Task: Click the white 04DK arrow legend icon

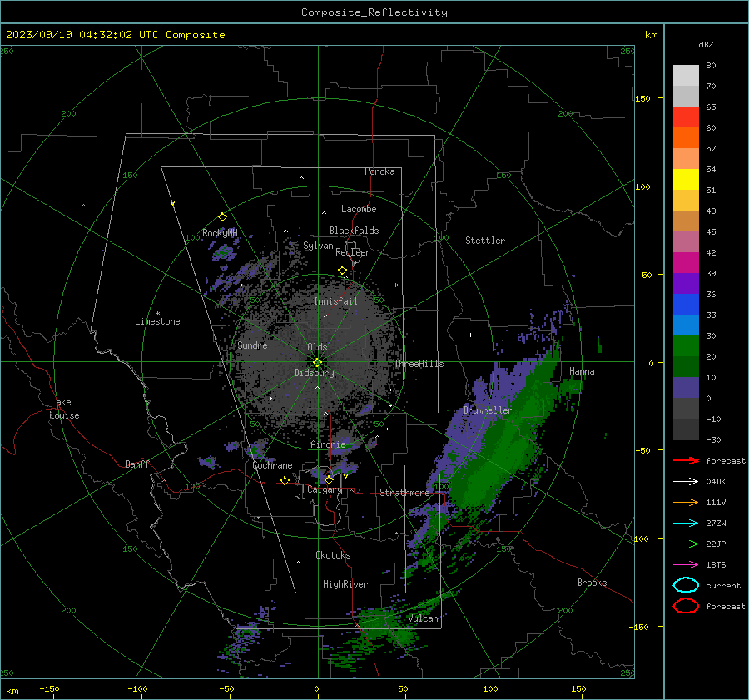Action: [x=686, y=481]
